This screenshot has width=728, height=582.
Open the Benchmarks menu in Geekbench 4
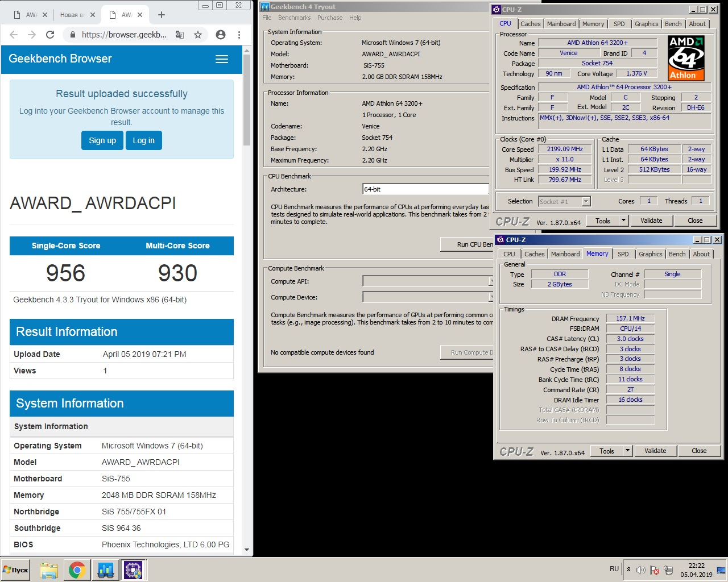(x=295, y=18)
